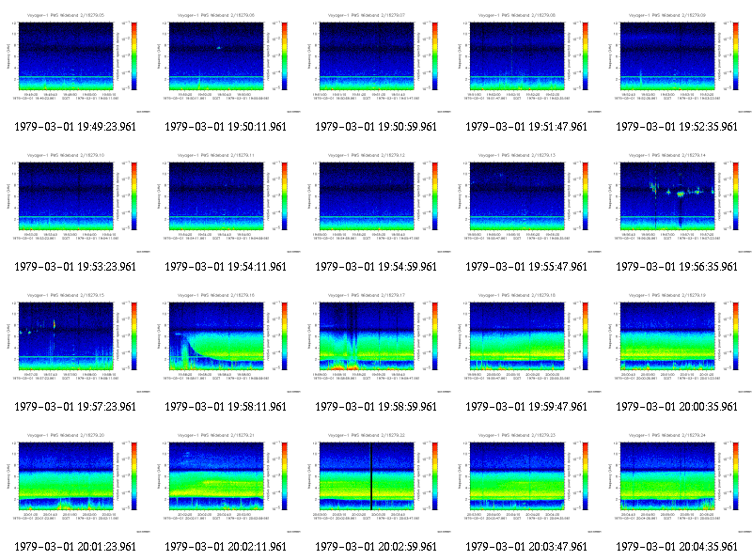
Task: Click caption text 1979-03-01 20:02:59.961
Action: pos(376,547)
